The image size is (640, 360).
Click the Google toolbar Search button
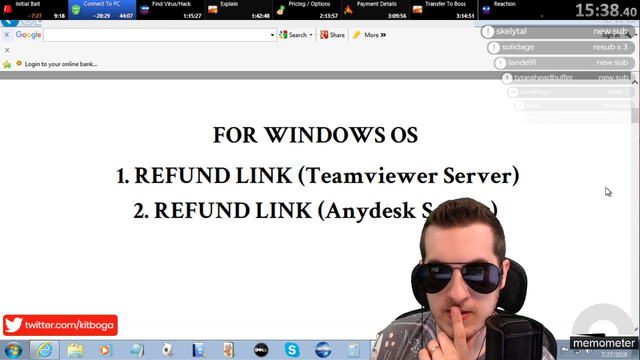pyautogui.click(x=293, y=35)
